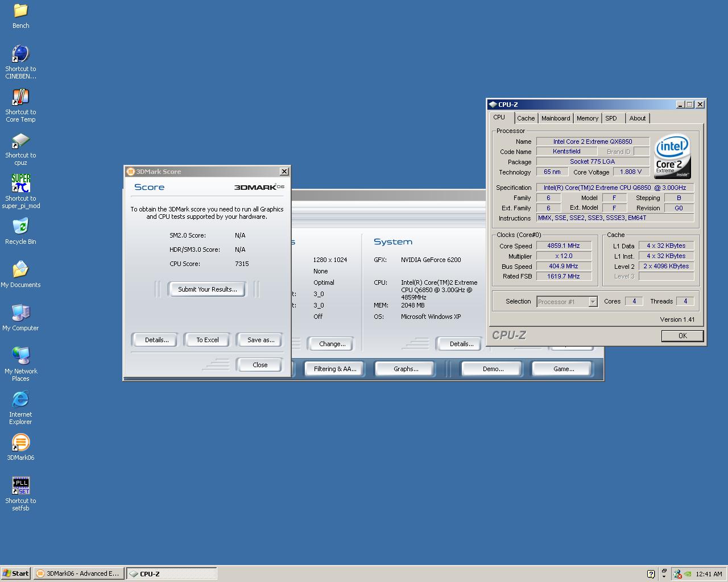The height and width of the screenshot is (582, 728).
Task: Click the Instructions field MMX, SSE list
Action: click(x=614, y=218)
